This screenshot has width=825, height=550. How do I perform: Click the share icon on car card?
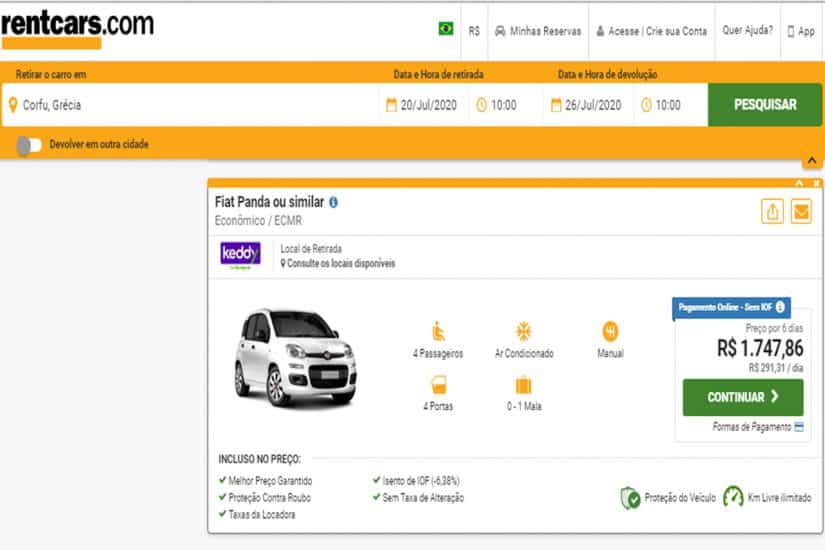pyautogui.click(x=772, y=212)
